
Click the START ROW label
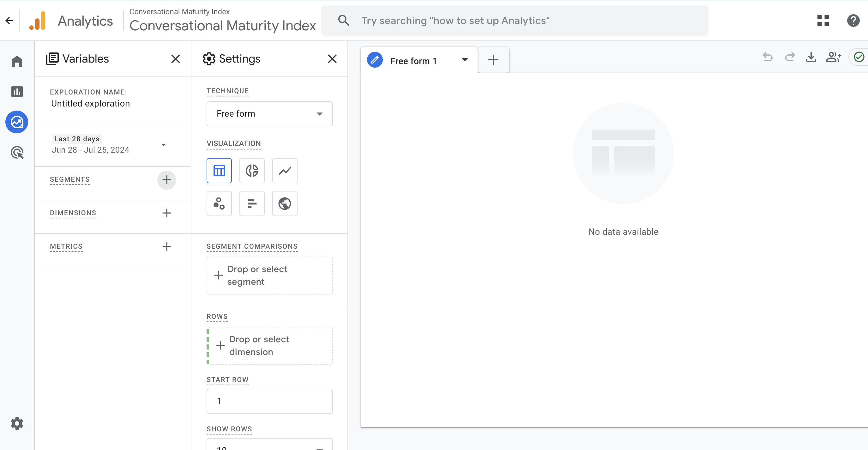227,380
